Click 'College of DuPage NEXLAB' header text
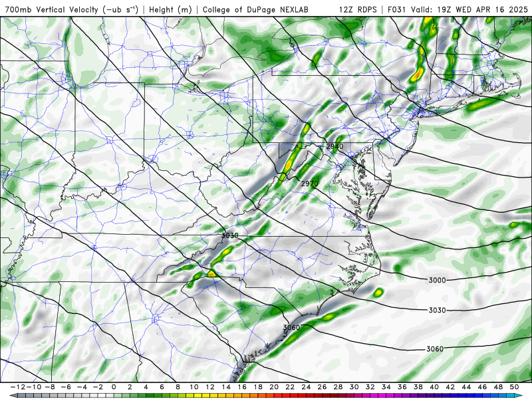Image resolution: width=532 pixels, height=399 pixels. [255, 9]
